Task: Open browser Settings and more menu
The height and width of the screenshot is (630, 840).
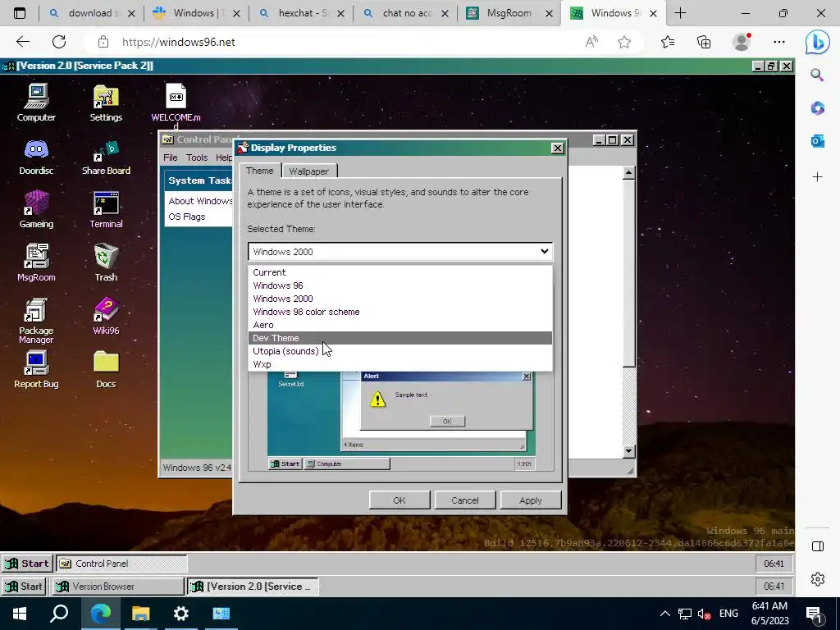Action: 779,42
